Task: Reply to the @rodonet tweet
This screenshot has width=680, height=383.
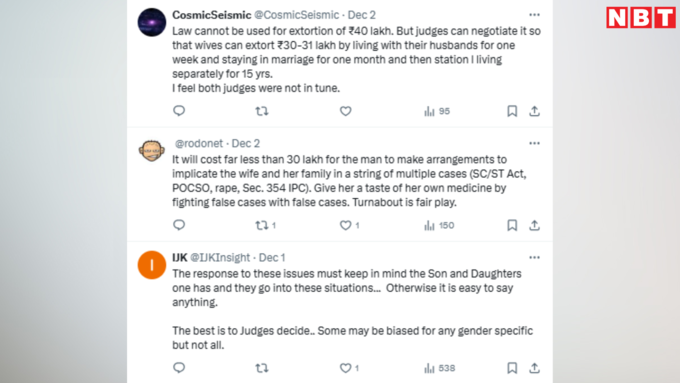Action: click(x=179, y=225)
